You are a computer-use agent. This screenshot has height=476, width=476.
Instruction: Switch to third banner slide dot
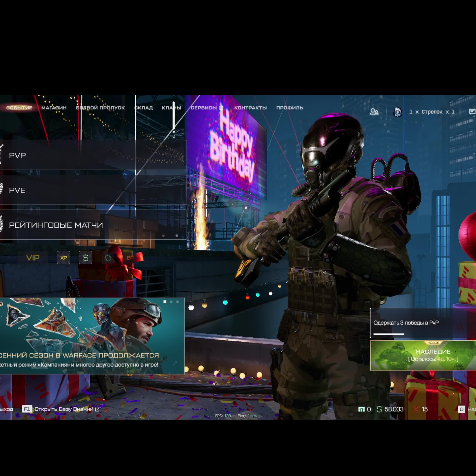tap(178, 302)
